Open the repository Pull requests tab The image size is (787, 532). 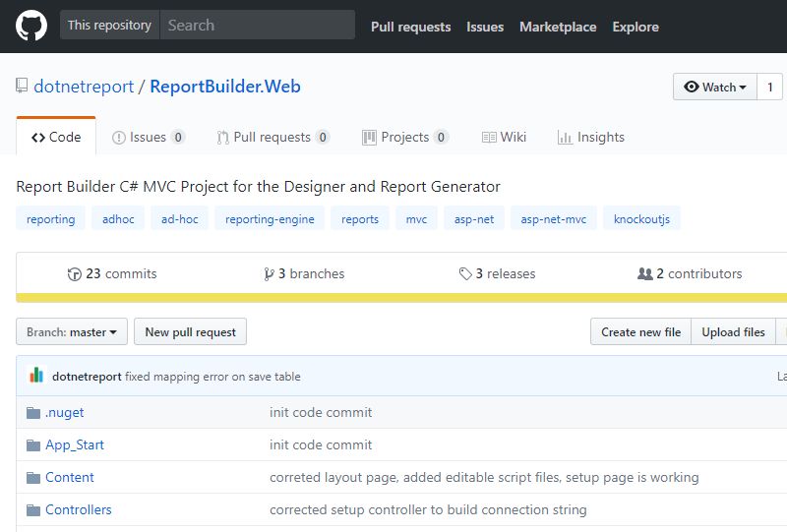(x=272, y=137)
